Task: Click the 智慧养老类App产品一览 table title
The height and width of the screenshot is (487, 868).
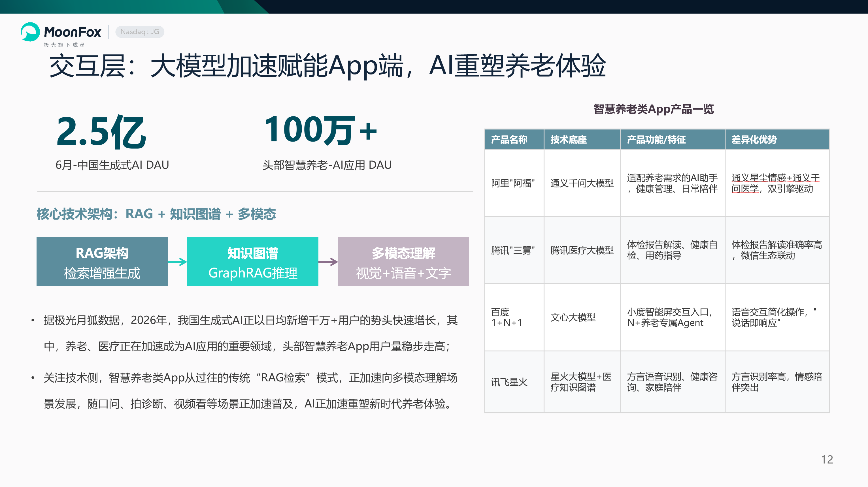Action: click(x=653, y=109)
